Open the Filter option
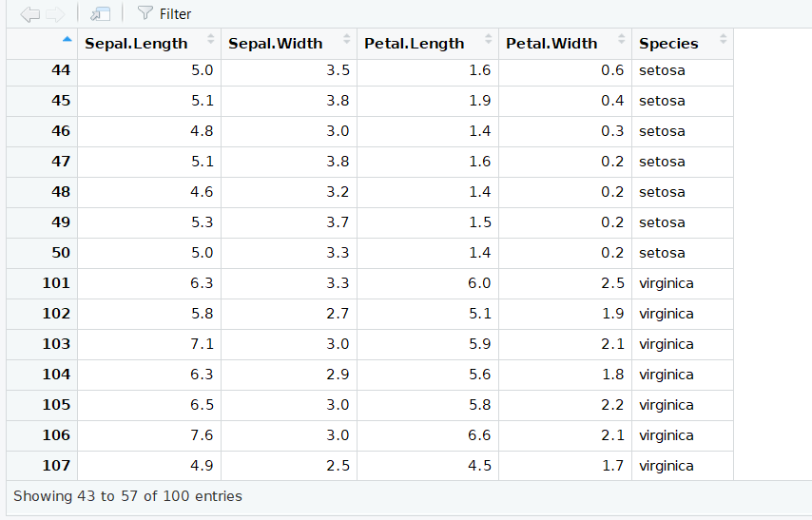Screen dimensions: 812x520 (164, 14)
